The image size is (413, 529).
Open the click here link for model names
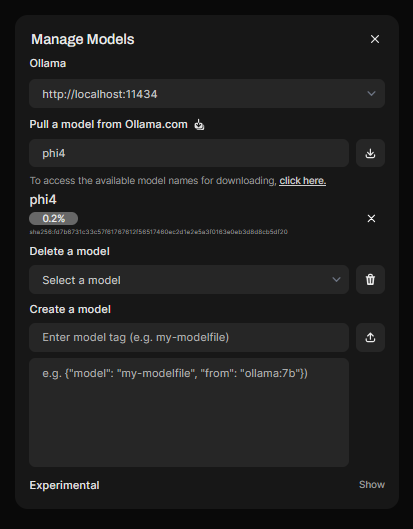point(302,181)
